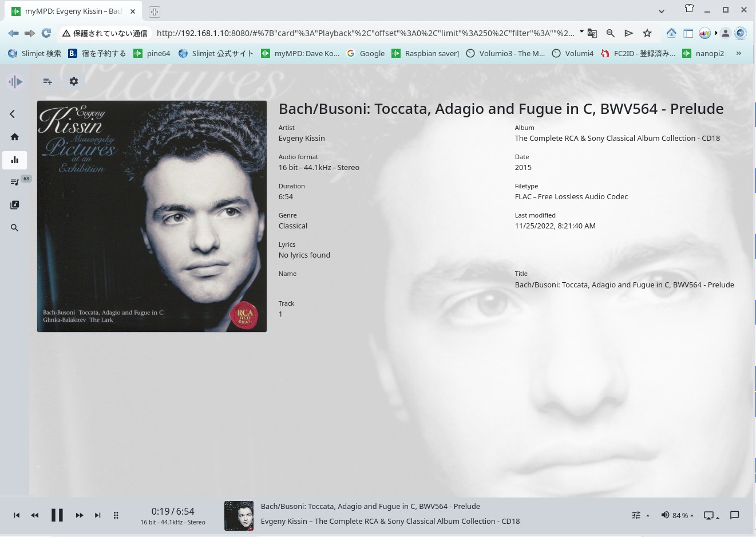Pause the current track
This screenshot has height=537, width=756.
tap(57, 515)
